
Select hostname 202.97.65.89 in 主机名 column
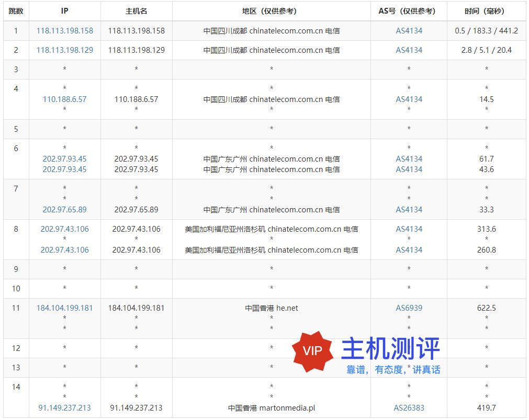(136, 210)
